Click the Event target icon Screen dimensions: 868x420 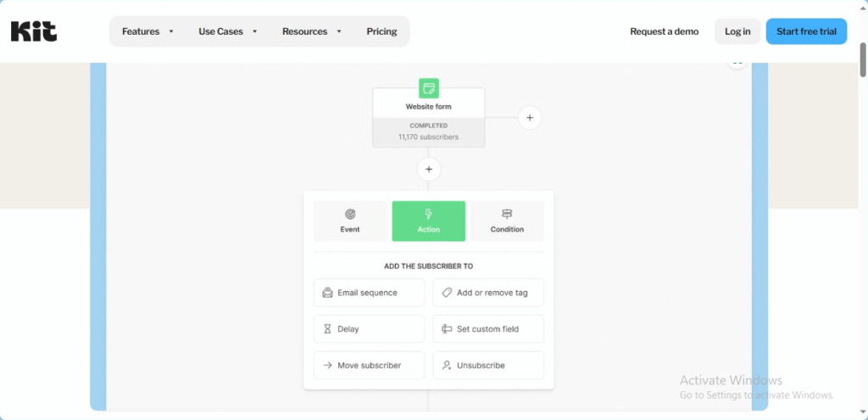(x=350, y=214)
